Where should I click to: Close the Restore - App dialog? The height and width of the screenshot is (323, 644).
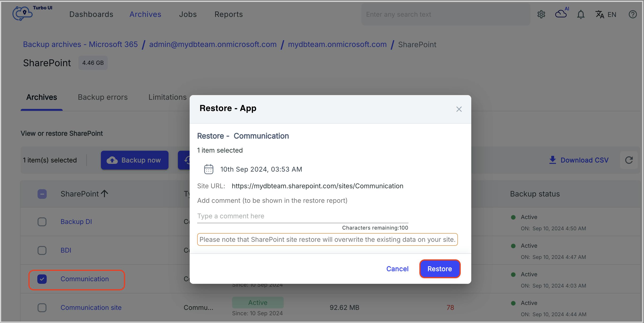(459, 109)
